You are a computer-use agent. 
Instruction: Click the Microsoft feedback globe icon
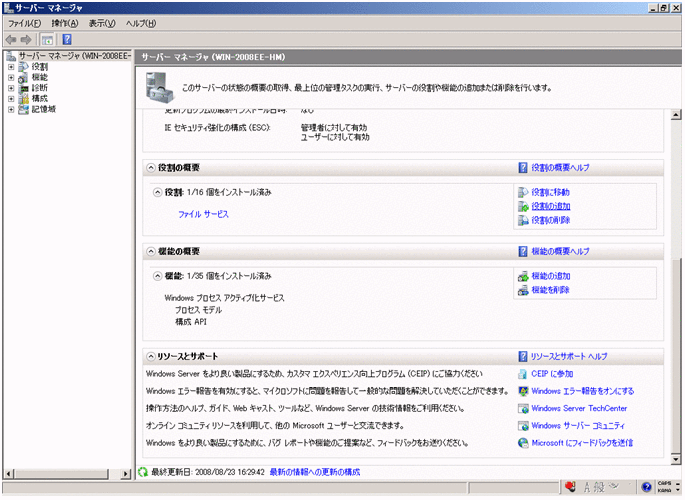click(523, 443)
